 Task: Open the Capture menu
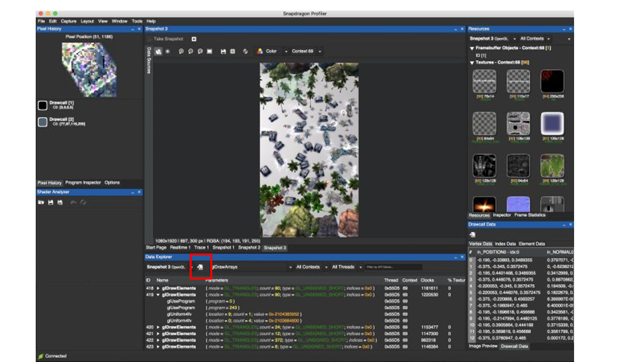[68, 22]
